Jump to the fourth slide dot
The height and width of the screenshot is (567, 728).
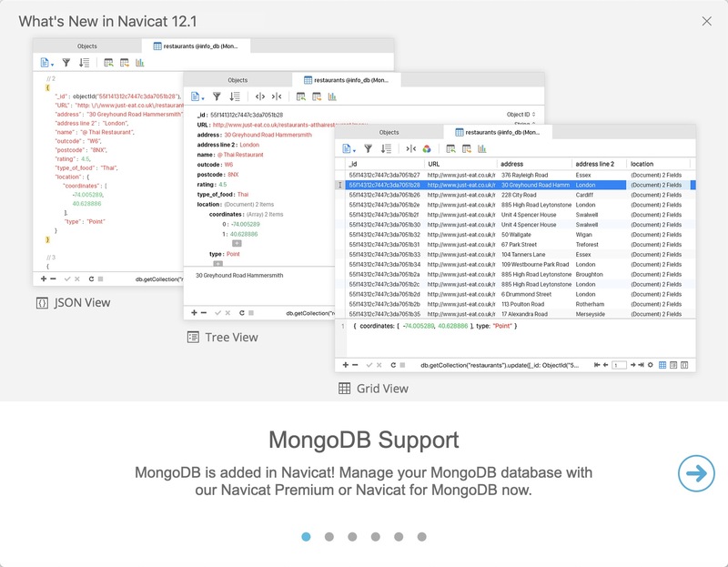376,537
